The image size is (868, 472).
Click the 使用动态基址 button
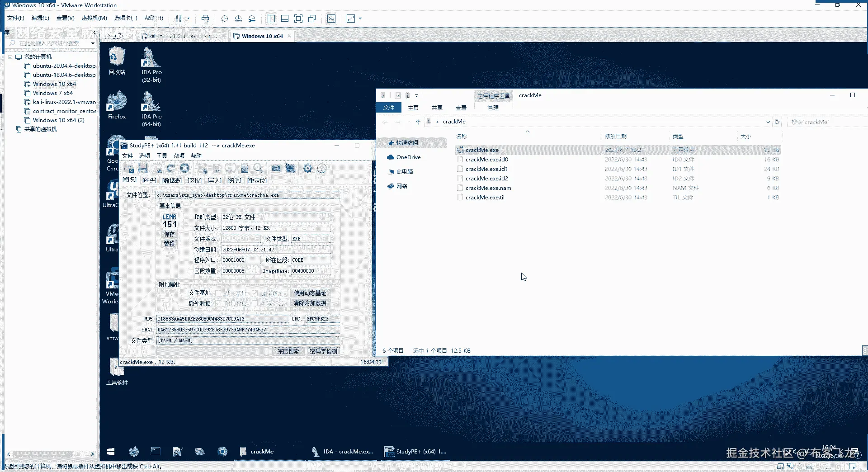click(310, 293)
